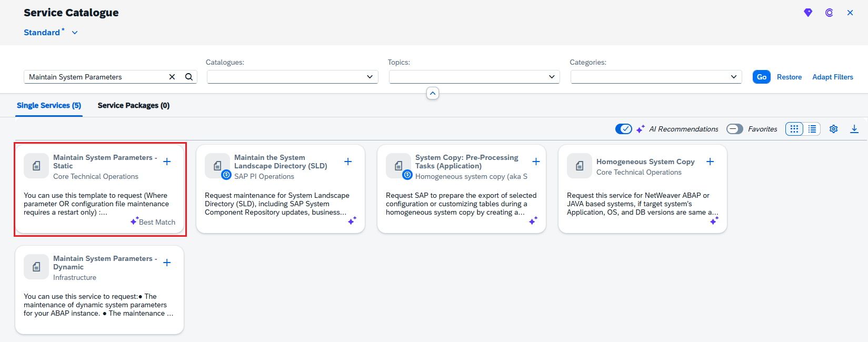Open Maintain System Parameters - Static title
The image size is (868, 342).
pos(105,162)
